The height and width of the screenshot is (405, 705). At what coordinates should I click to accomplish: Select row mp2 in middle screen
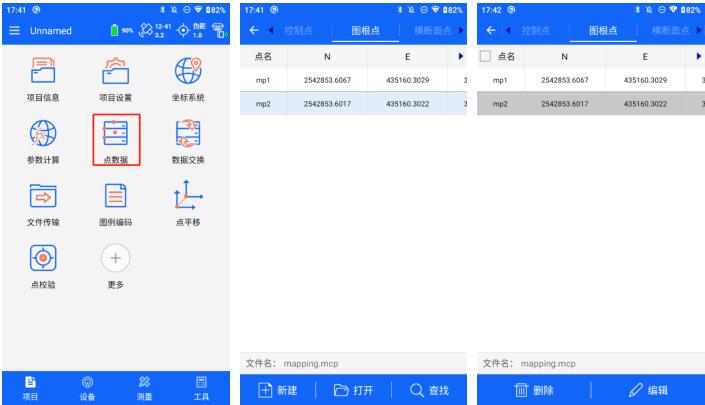click(x=353, y=103)
